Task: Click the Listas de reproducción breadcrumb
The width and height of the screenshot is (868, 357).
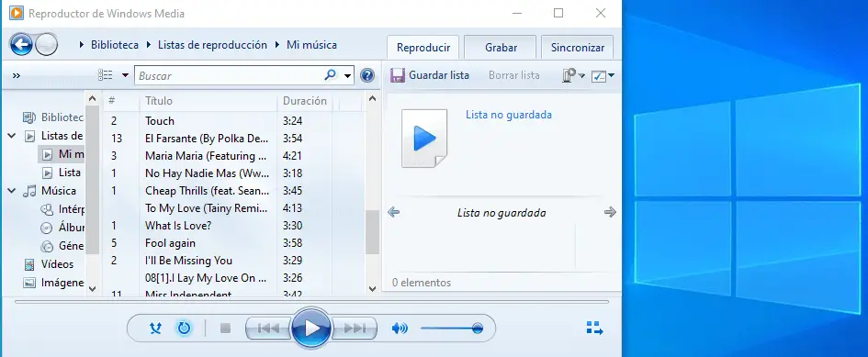Action: pos(212,45)
